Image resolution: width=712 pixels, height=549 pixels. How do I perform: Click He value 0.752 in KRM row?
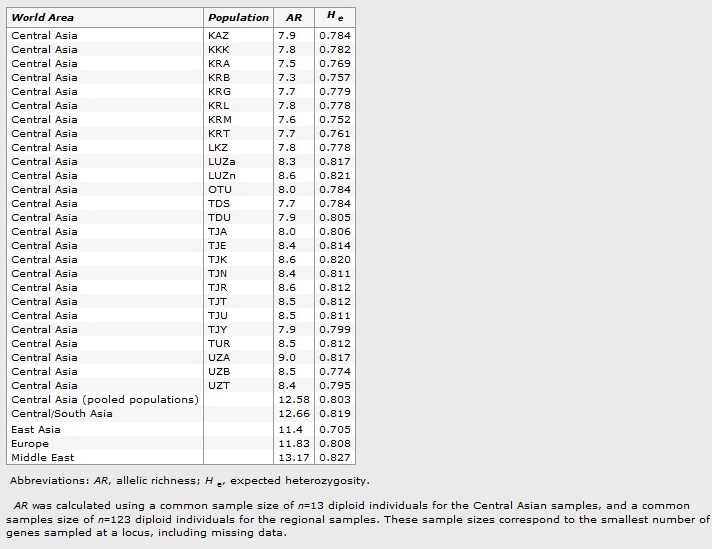(x=335, y=120)
